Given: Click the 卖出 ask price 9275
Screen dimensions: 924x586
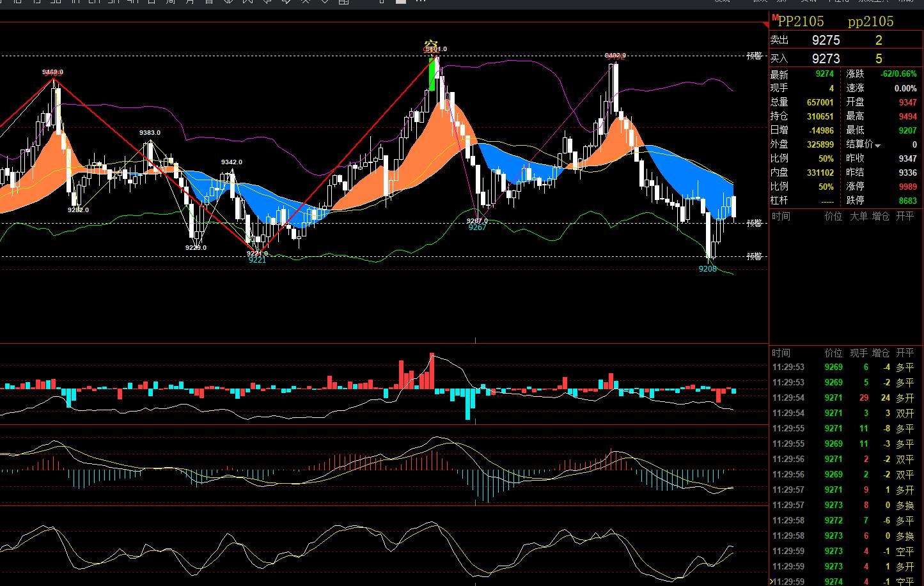Looking at the screenshot, I should [x=826, y=40].
